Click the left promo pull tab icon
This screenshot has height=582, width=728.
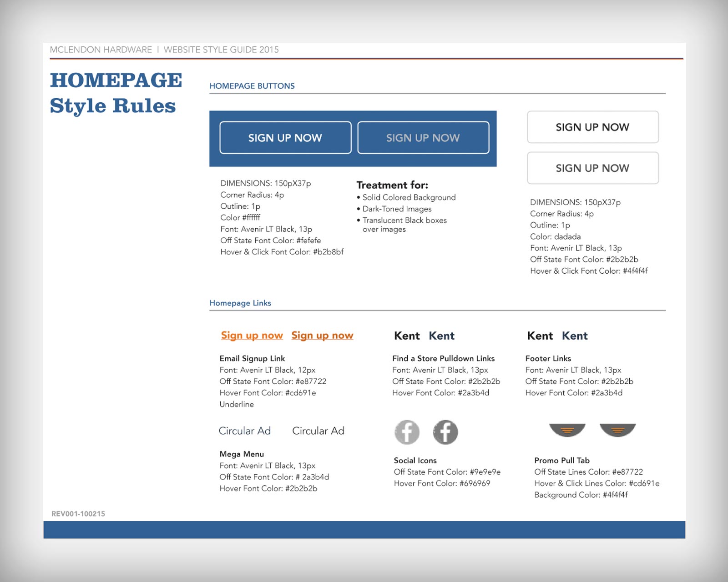[x=567, y=430]
